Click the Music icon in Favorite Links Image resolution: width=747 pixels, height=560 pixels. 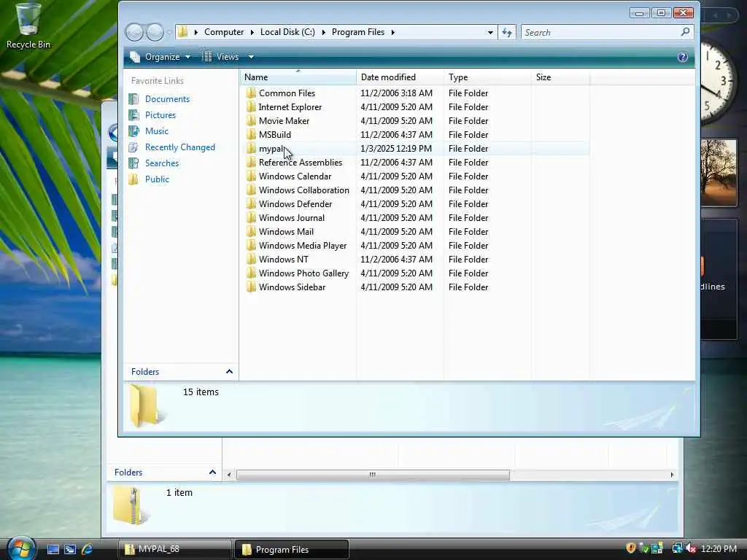tap(134, 131)
